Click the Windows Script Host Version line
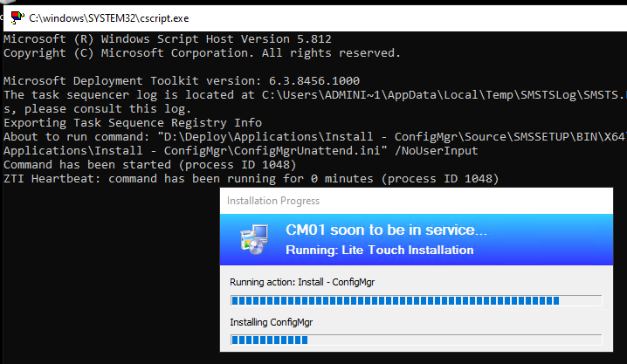Image resolution: width=627 pixels, height=364 pixels. point(168,38)
